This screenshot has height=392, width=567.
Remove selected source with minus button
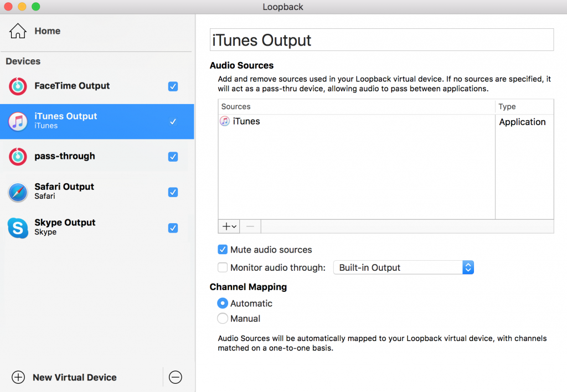click(x=250, y=226)
